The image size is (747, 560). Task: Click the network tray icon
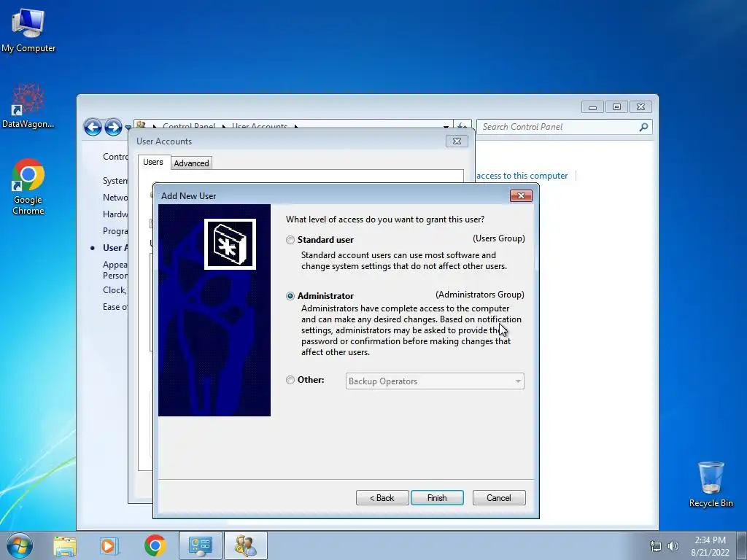pyautogui.click(x=656, y=546)
